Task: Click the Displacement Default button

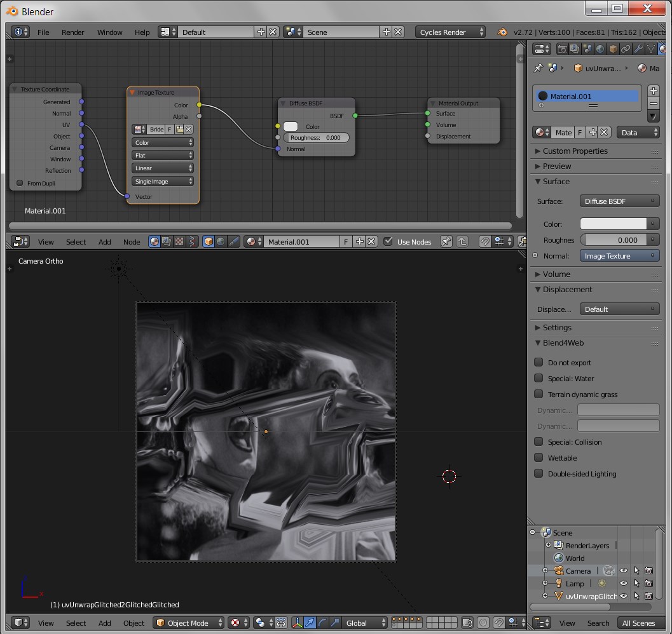Action: tap(619, 309)
